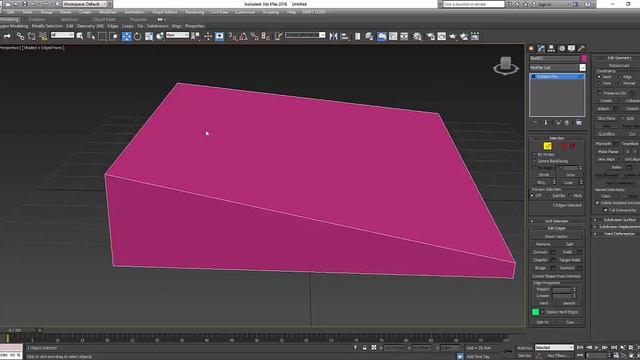Open the Render Setup icon
This screenshot has height=360, width=640.
pos(431,37)
